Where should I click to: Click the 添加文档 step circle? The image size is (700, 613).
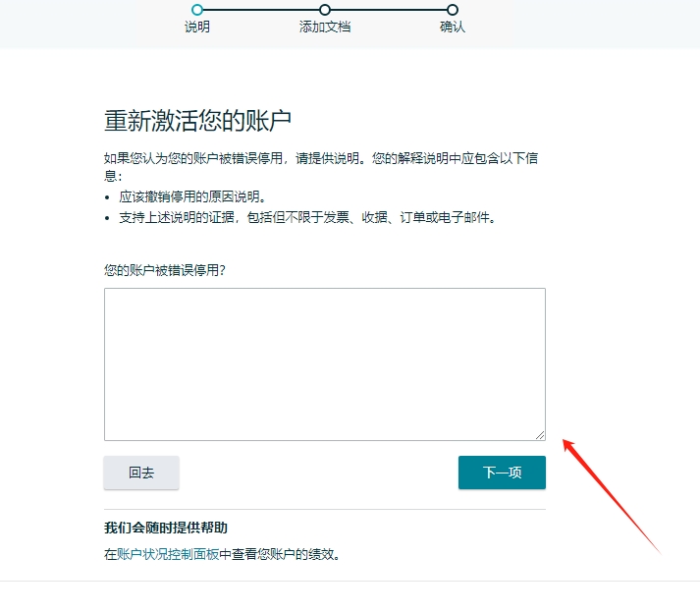coord(325,10)
